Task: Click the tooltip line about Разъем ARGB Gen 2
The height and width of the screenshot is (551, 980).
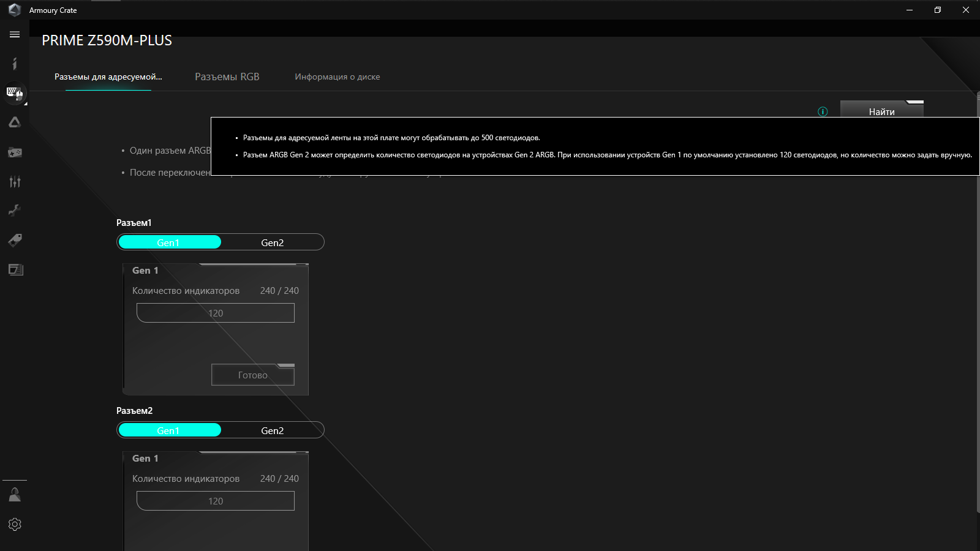Action: [608, 155]
